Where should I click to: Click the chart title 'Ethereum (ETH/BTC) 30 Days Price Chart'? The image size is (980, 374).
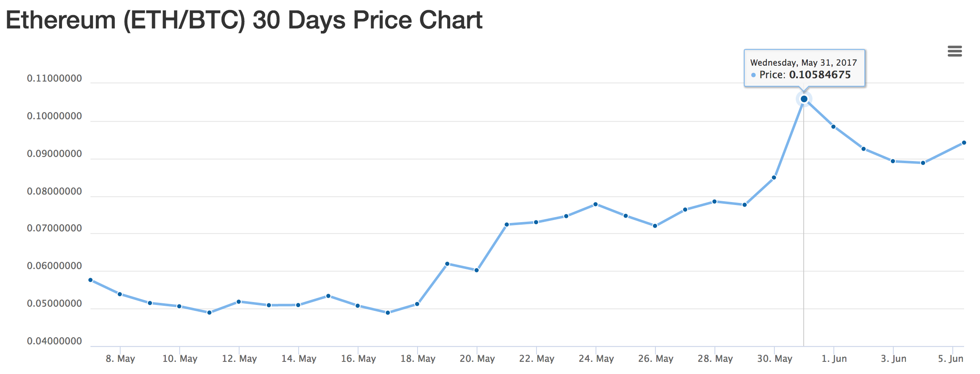(244, 20)
